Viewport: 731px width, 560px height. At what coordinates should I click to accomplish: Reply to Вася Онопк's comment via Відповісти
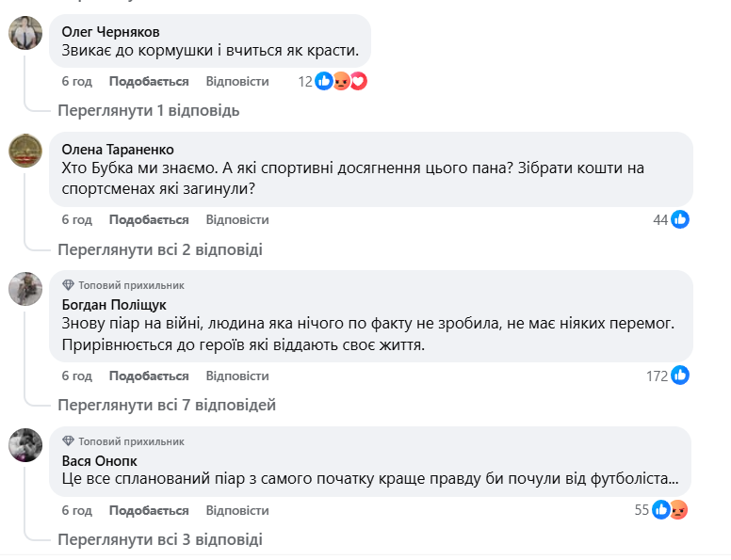(237, 510)
